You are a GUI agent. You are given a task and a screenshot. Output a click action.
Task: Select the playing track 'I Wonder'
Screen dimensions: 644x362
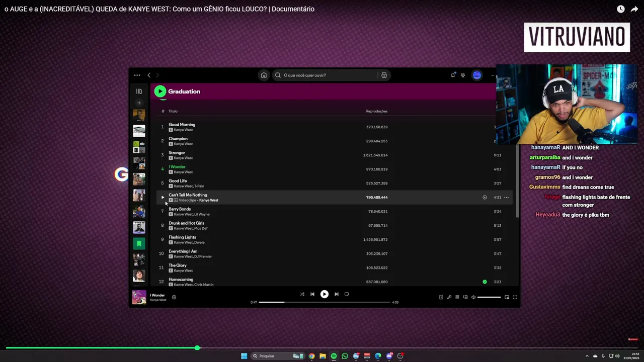pyautogui.click(x=177, y=167)
